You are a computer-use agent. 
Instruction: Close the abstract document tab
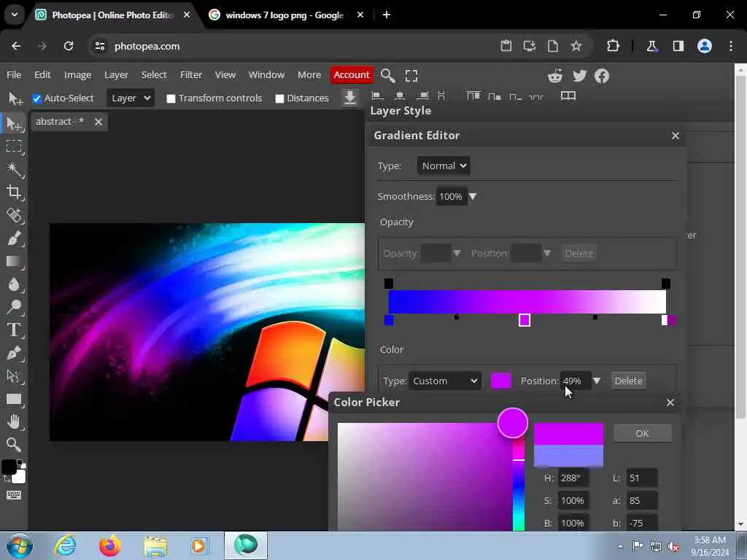[98, 122]
